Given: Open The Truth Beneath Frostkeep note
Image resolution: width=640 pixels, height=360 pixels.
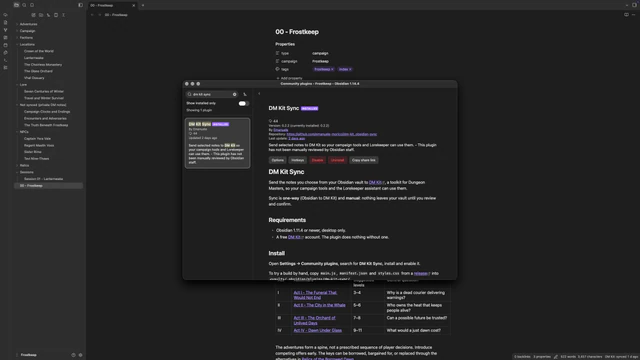Looking at the screenshot, I should (x=46, y=125).
